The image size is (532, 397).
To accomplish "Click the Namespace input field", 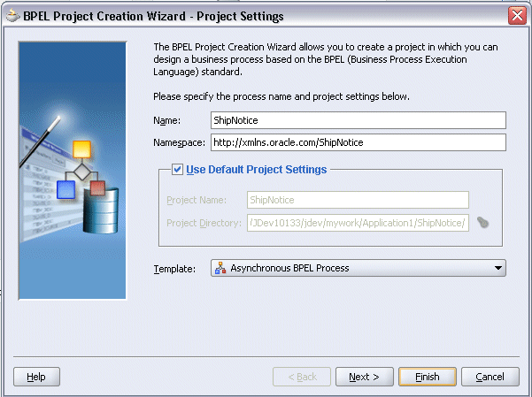I will [x=359, y=142].
